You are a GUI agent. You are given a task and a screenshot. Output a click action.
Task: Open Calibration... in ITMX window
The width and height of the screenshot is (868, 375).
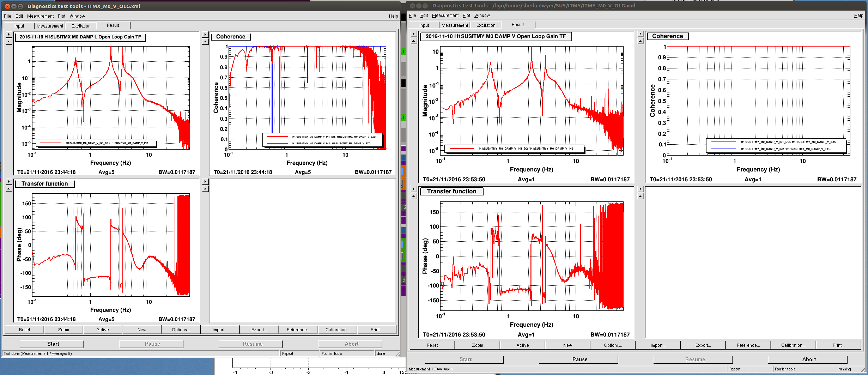tap(338, 329)
